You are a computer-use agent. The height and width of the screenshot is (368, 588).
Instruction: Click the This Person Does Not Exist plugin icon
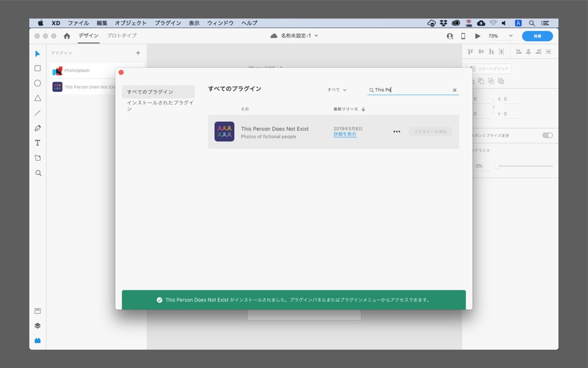tap(225, 132)
